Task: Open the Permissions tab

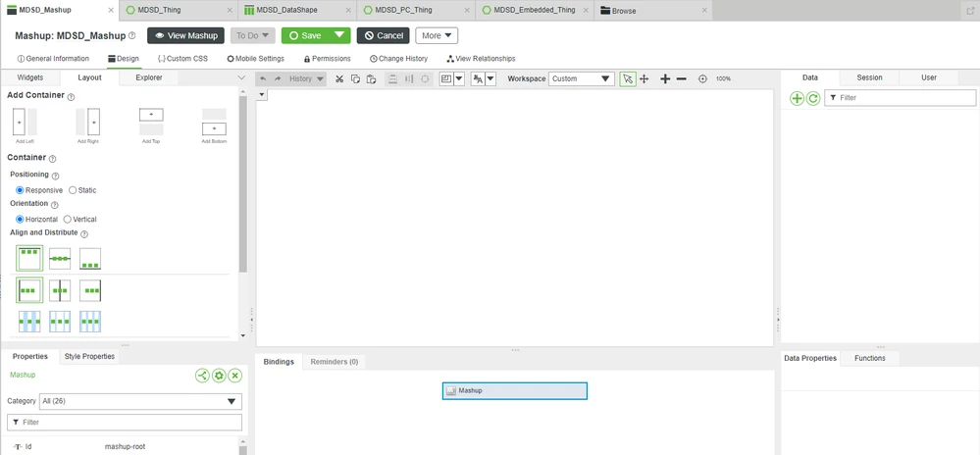Action: [x=327, y=59]
